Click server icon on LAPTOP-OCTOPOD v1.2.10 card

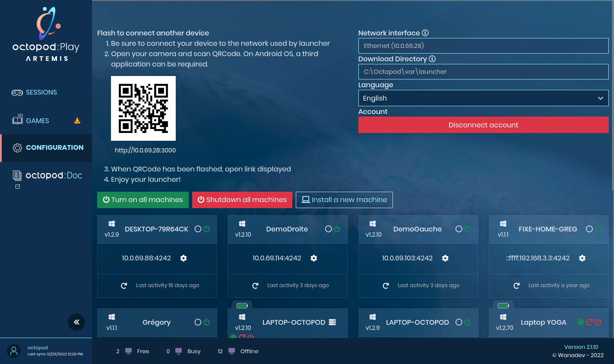pyautogui.click(x=332, y=322)
